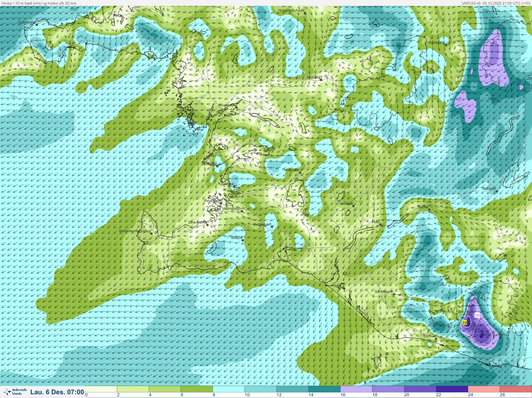Click the Hólmsheiði station label
The height and width of the screenshot is (398, 532).
(232, 209)
